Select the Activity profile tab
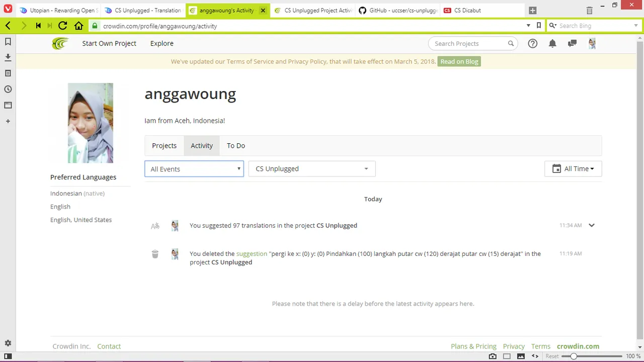 [x=202, y=146]
